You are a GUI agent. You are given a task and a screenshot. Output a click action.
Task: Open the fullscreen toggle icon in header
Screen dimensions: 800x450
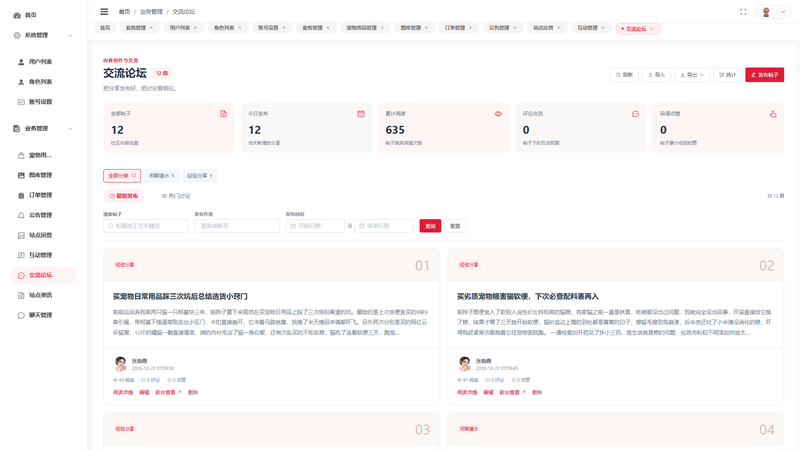pos(743,12)
